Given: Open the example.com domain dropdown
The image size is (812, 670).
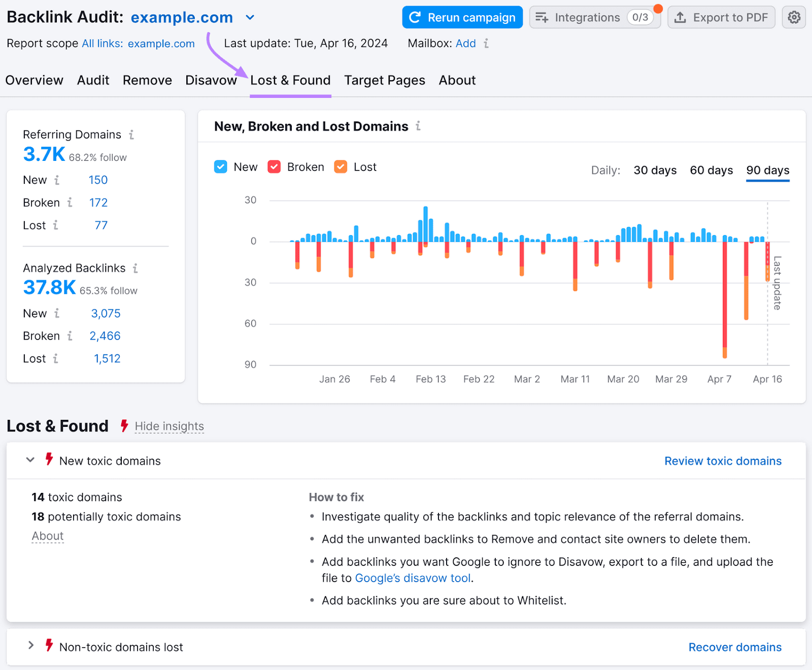Looking at the screenshot, I should (x=249, y=17).
